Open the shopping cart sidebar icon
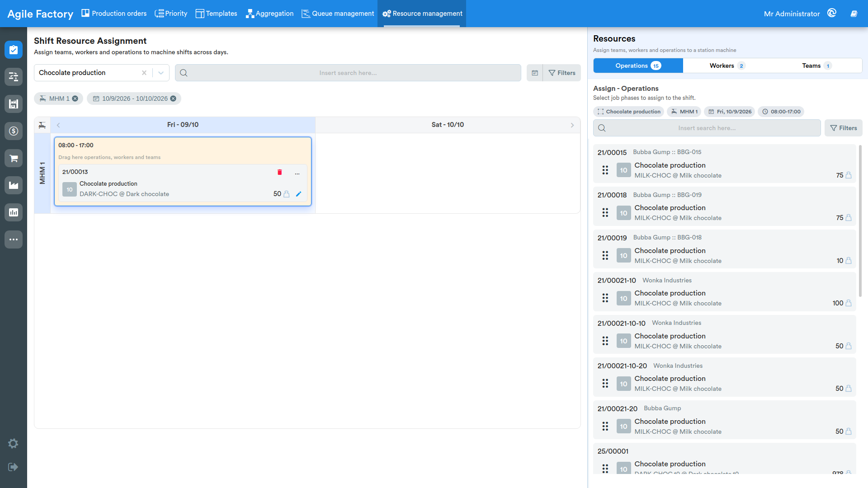 14,158
